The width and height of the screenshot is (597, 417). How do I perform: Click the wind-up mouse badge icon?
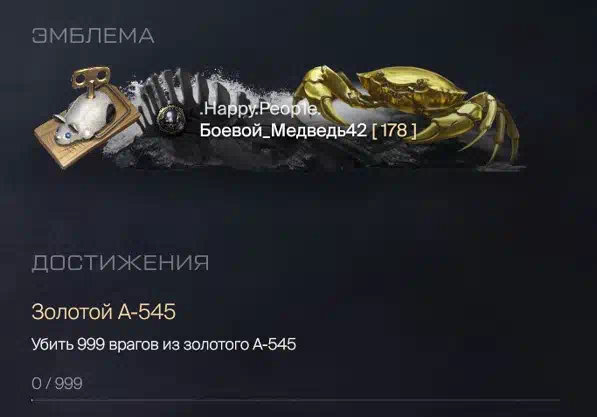87,117
